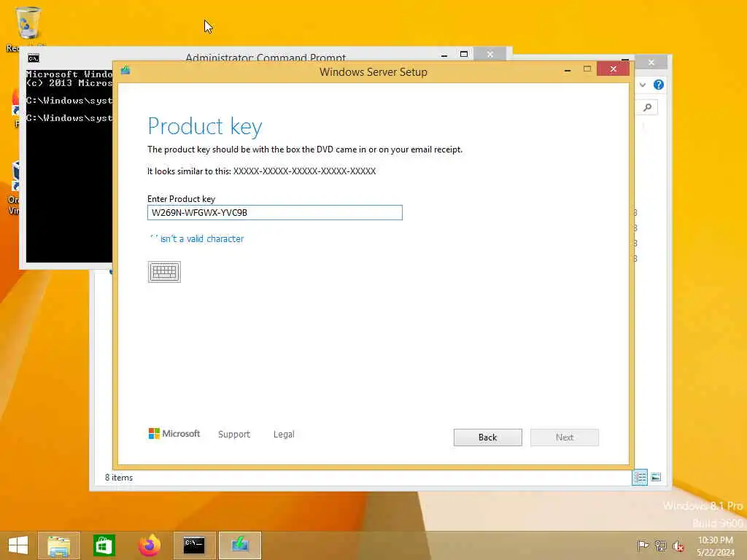Close the Administrator Command Prompt window

click(490, 54)
